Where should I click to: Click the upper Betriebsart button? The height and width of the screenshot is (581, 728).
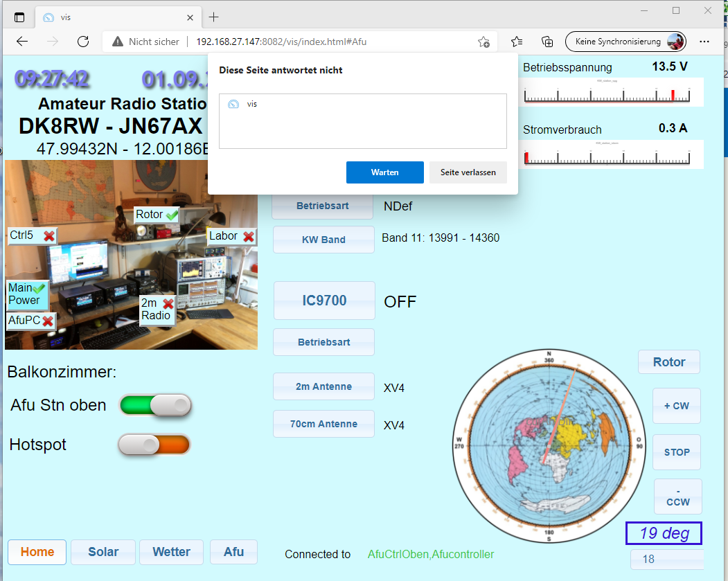pos(323,206)
